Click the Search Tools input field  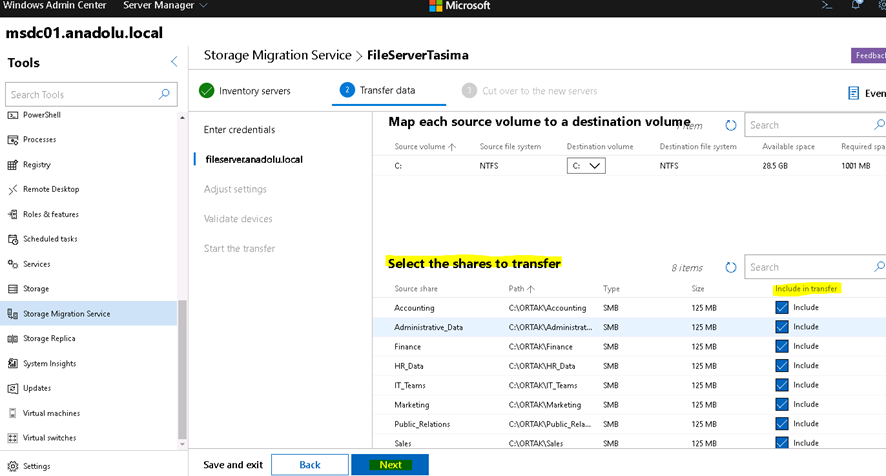coord(82,95)
